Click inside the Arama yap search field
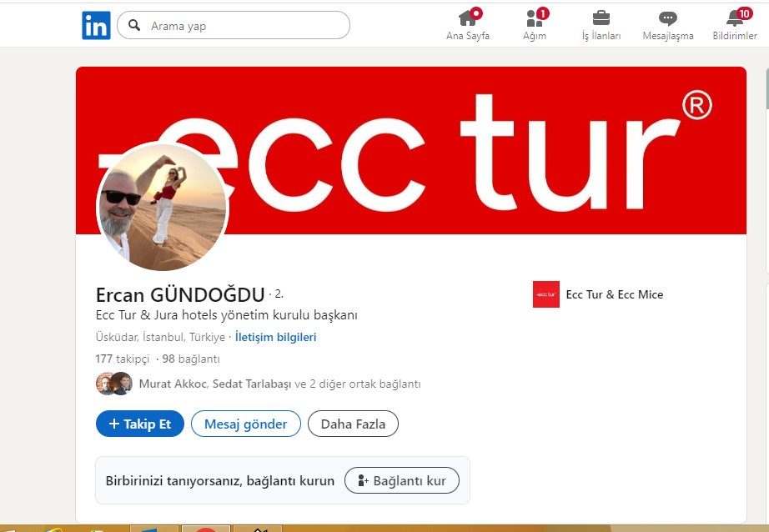769x532 pixels. coord(242,26)
